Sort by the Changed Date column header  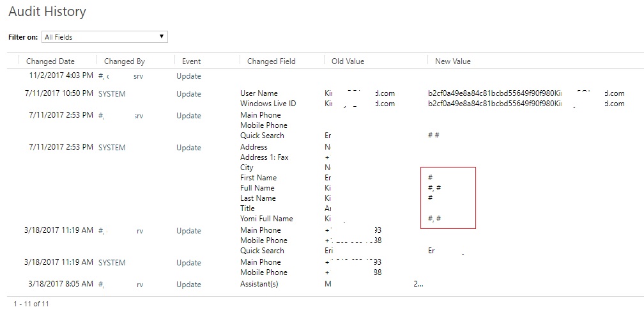pyautogui.click(x=50, y=61)
